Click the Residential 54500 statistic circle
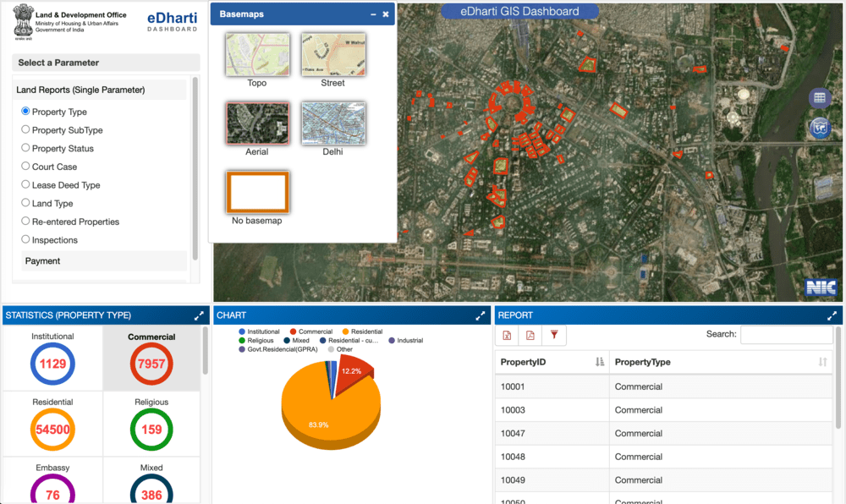Image resolution: width=846 pixels, height=504 pixels. coord(52,430)
